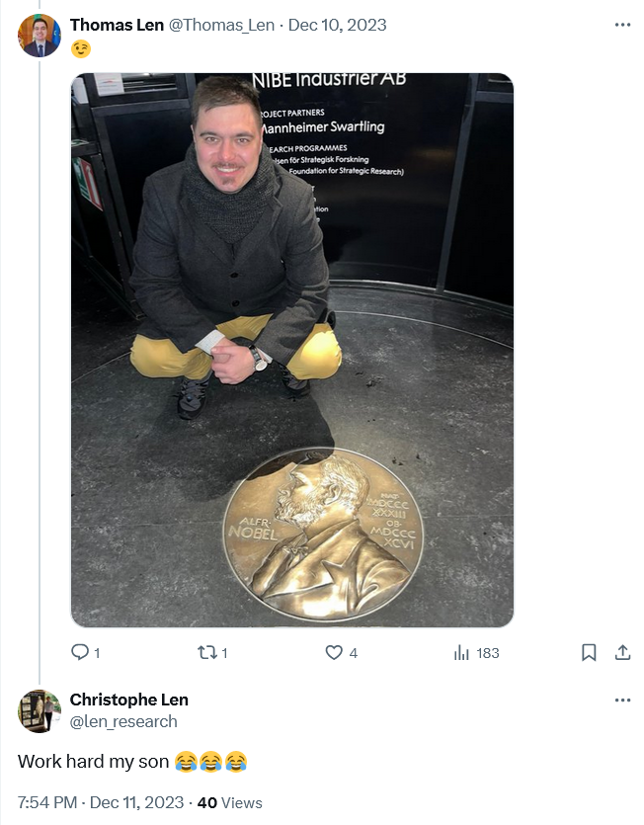
Task: Open the @len_research handle
Action: pyautogui.click(x=123, y=721)
